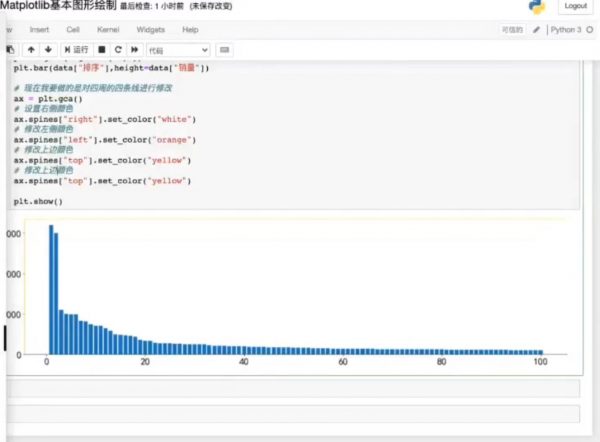The height and width of the screenshot is (442, 600).
Task: Open the cell type 代码 dropdown
Action: coord(178,49)
